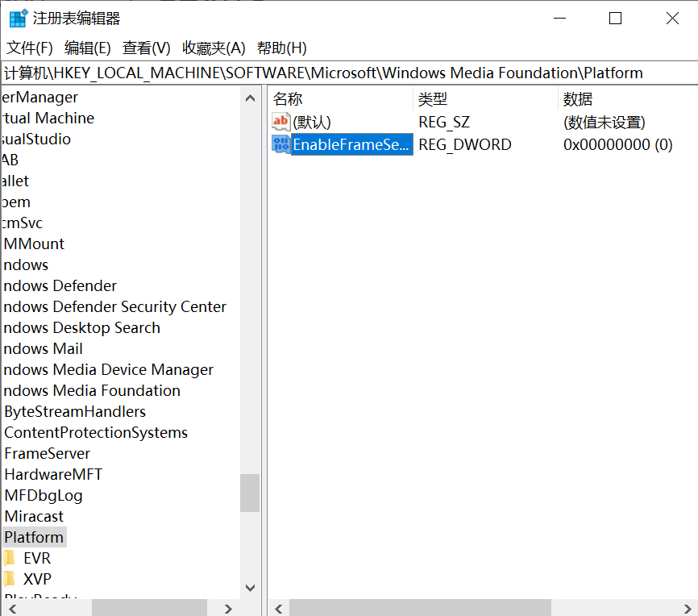
Task: Select the 'cmSvc' key row
Action: point(23,223)
